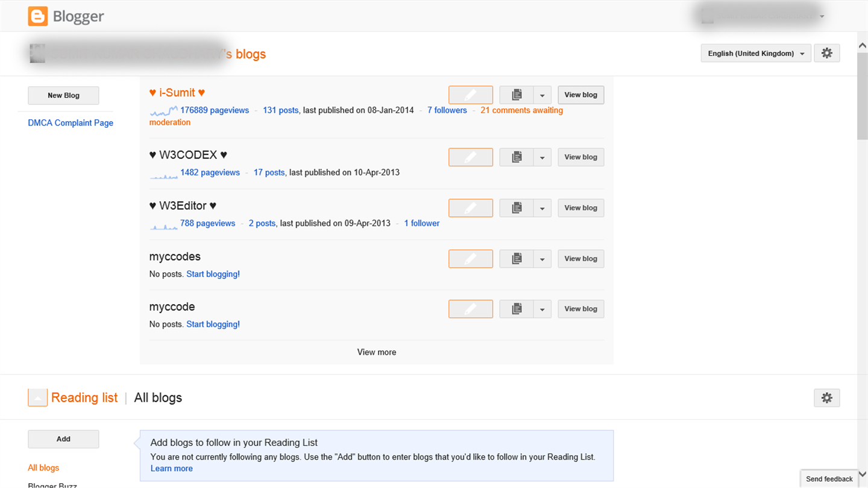
Task: Select the Reading list tab
Action: [84, 398]
